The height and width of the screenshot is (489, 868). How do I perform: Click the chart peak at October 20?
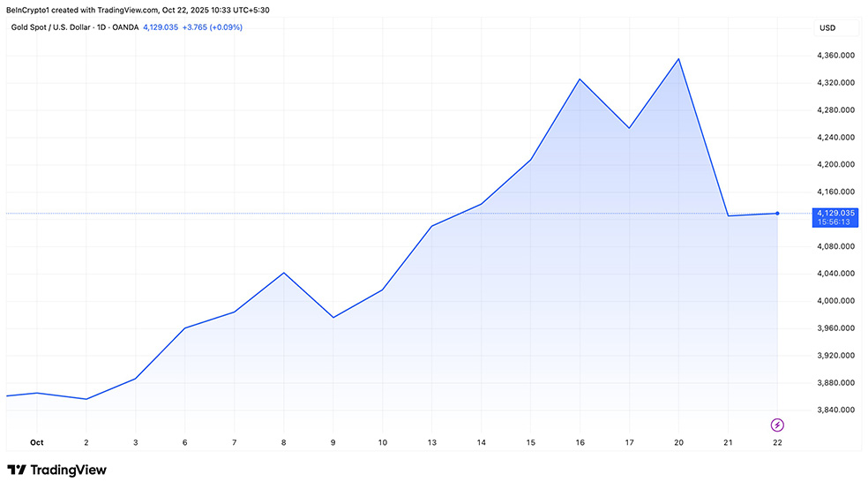[678, 59]
